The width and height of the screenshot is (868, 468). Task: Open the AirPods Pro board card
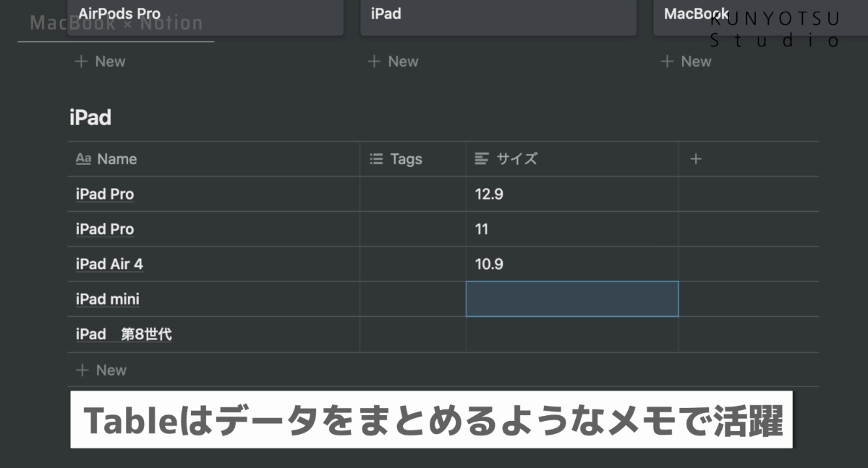coord(205,17)
